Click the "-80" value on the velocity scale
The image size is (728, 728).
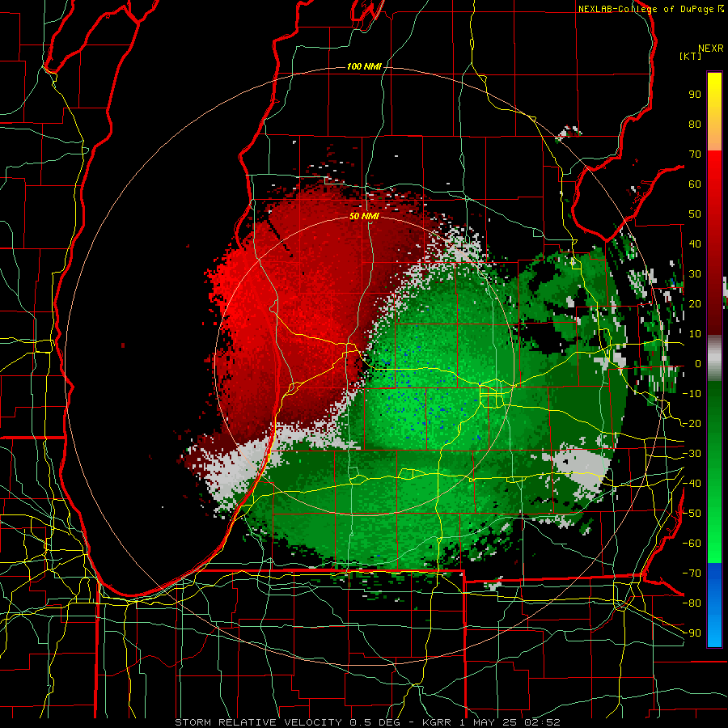(x=692, y=603)
